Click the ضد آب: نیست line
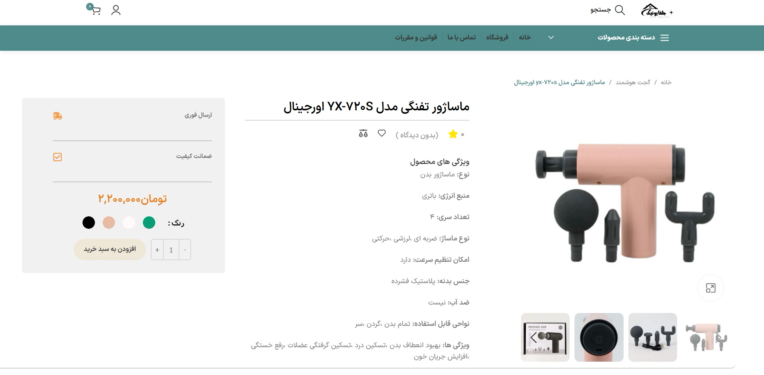The image size is (764, 375). point(449,302)
